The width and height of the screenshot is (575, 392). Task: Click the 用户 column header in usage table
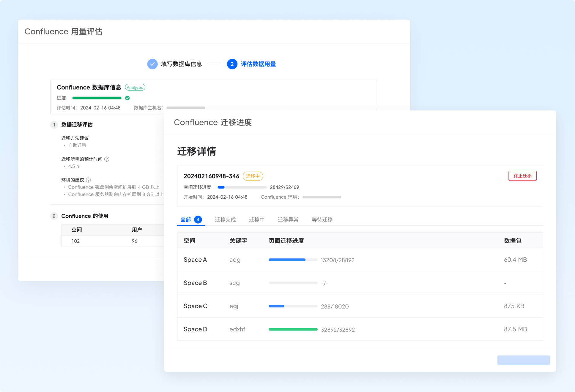tap(137, 230)
